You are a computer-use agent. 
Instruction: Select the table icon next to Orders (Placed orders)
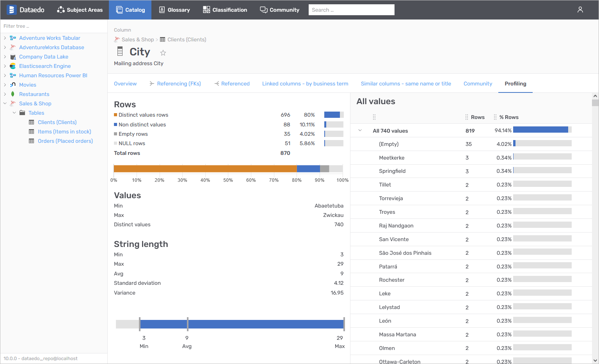click(32, 141)
